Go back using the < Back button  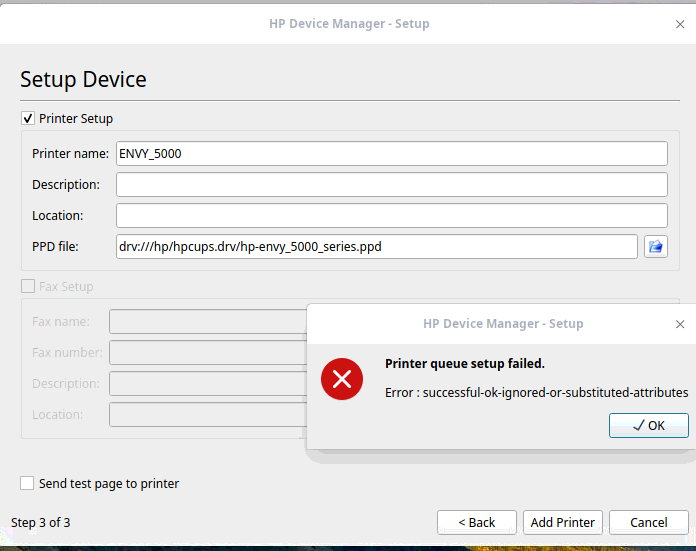tap(477, 522)
